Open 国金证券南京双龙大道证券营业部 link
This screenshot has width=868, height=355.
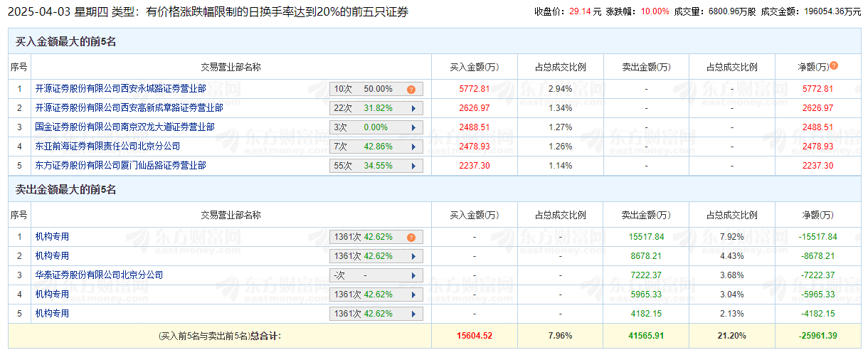(125, 127)
